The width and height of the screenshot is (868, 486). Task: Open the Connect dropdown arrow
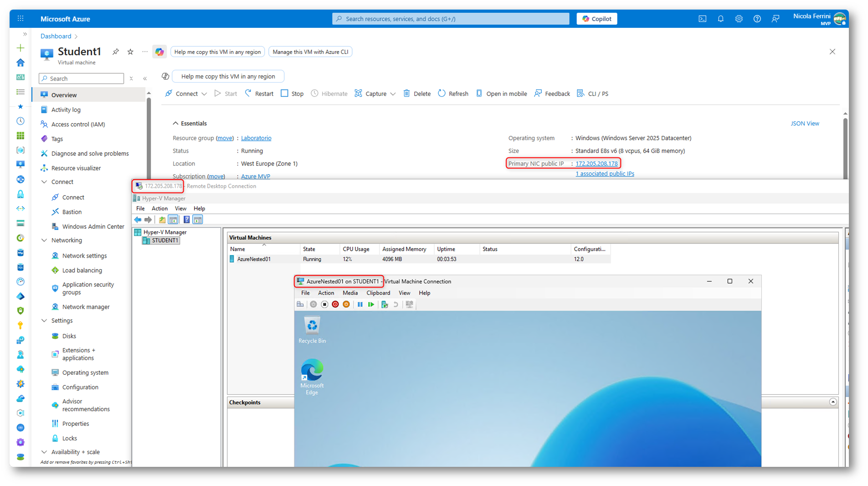(x=205, y=93)
